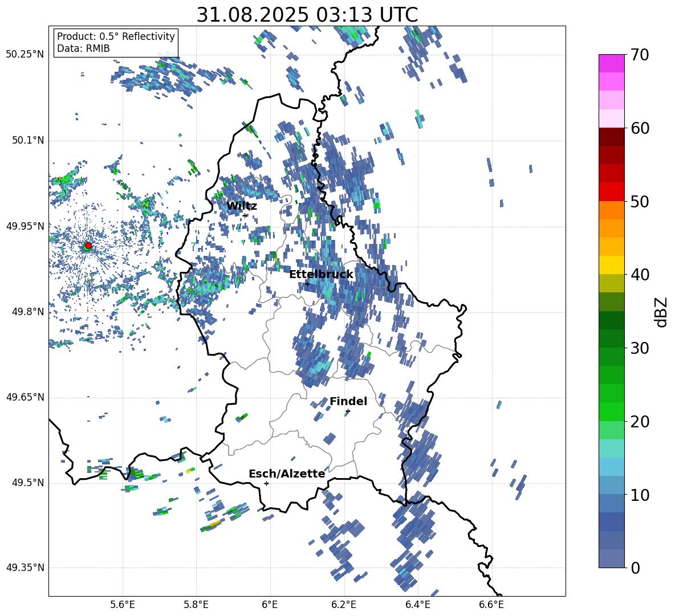Click the 50.1°N latitude label
Image resolution: width=675 pixels, height=616 pixels.
pos(27,140)
